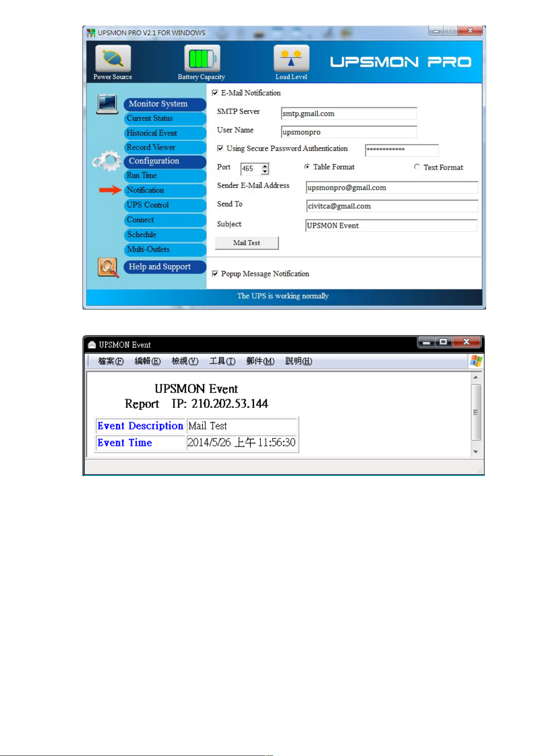Click the Event Time value 2014/5/26
The width and height of the screenshot is (534, 756).
242,443
